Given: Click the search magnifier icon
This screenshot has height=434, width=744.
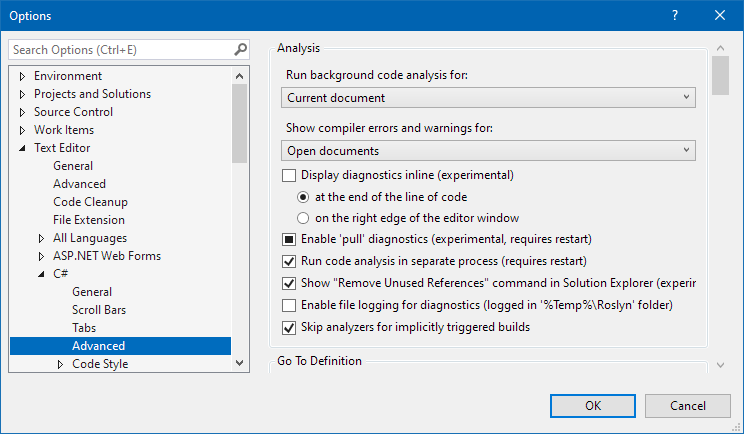Looking at the screenshot, I should click(241, 49).
